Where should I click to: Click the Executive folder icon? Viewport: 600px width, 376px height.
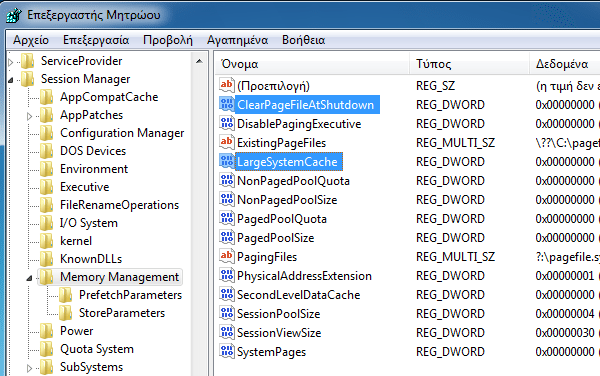[47, 187]
